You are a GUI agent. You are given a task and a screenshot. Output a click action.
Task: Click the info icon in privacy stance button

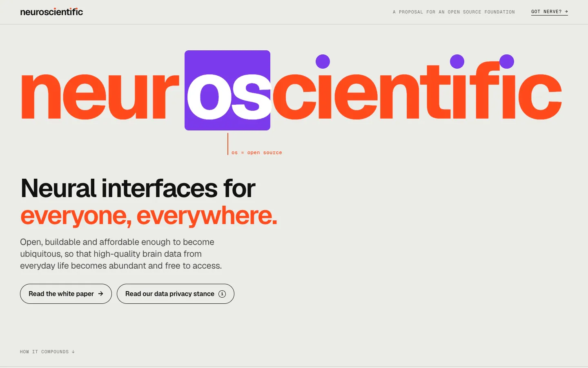click(222, 294)
